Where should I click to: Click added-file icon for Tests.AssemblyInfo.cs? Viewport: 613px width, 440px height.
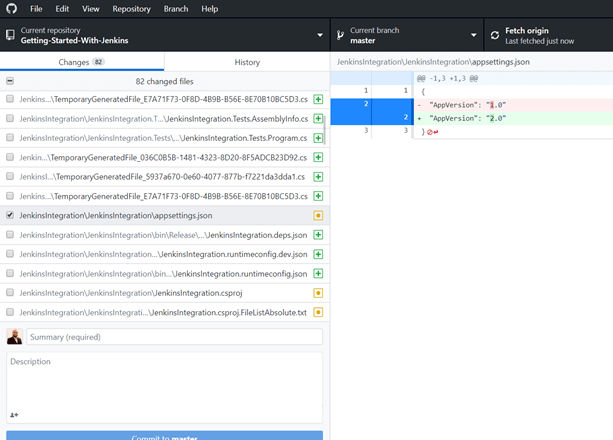point(318,119)
